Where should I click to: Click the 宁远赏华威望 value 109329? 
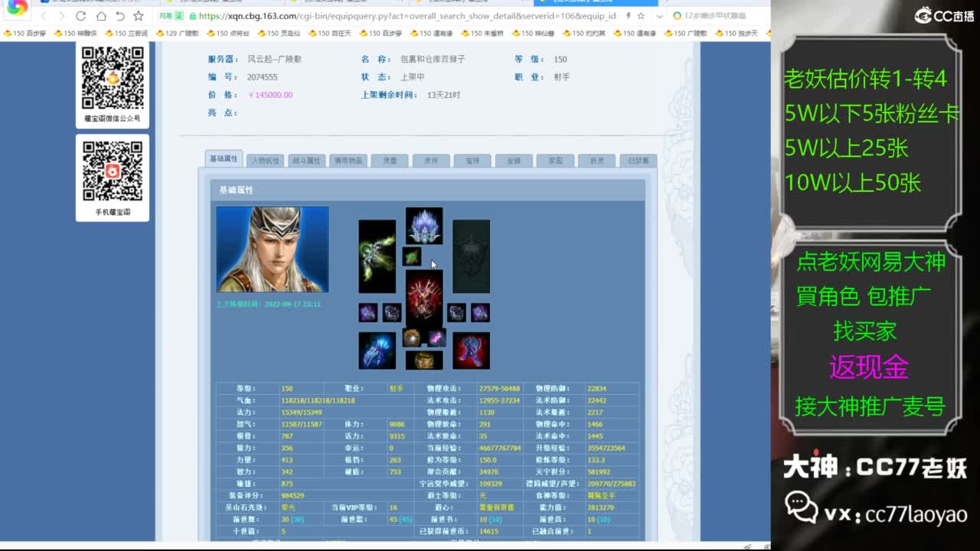pos(490,484)
